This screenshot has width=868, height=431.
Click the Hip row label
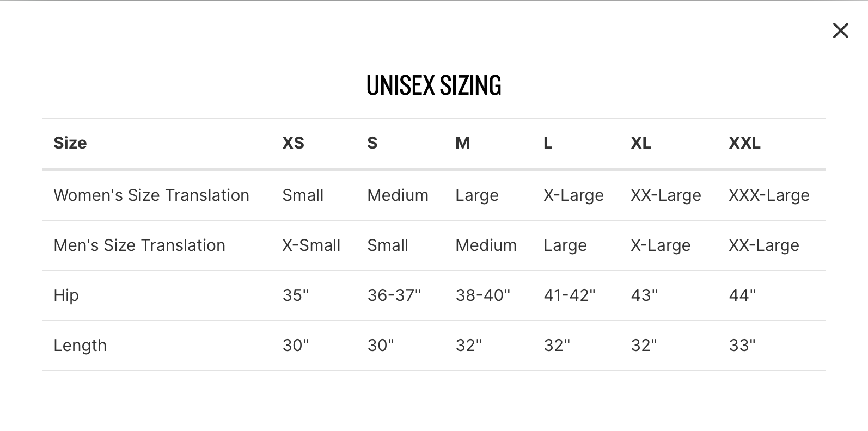click(x=66, y=295)
